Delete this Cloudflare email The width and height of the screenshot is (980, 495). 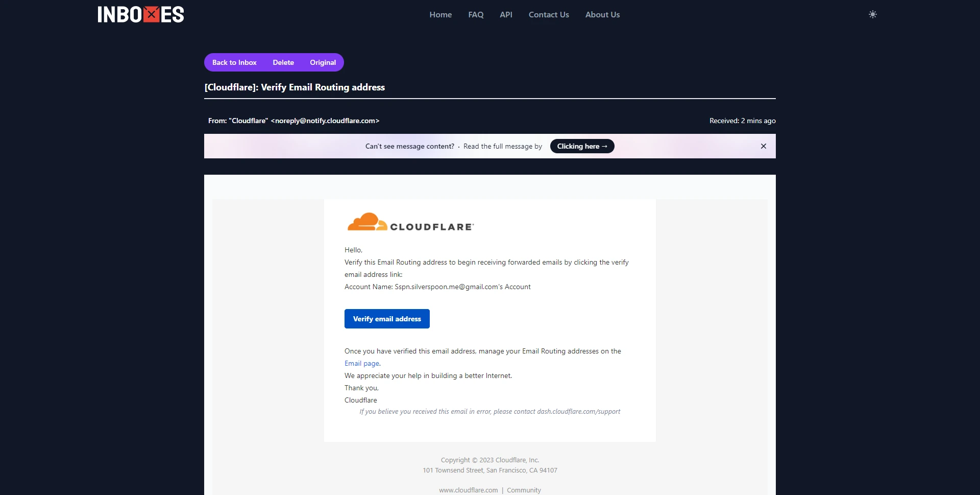[x=283, y=63]
